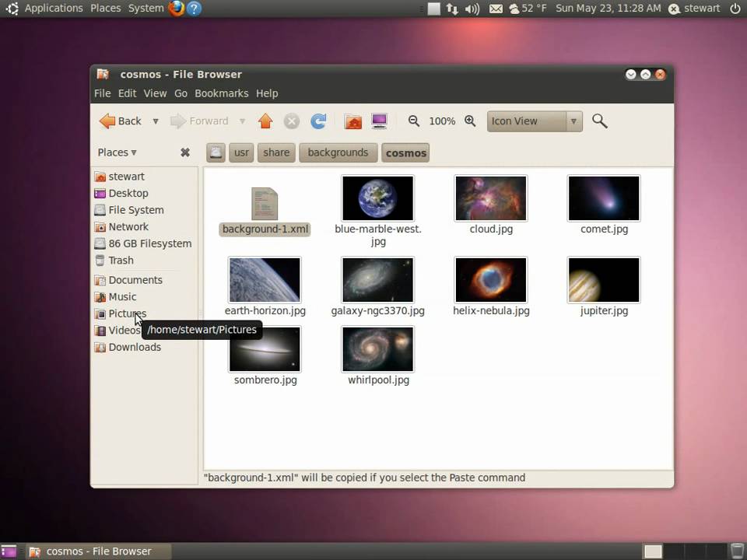The height and width of the screenshot is (560, 747).
Task: Open the Go menu
Action: [x=181, y=93]
